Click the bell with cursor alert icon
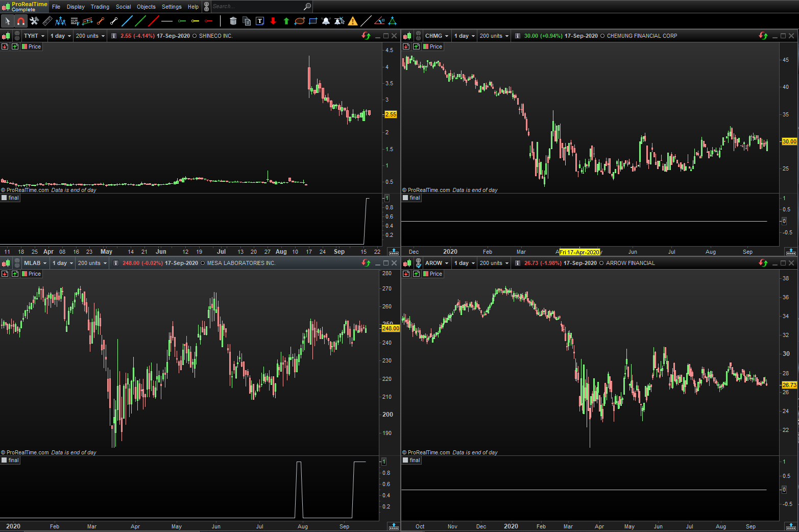This screenshot has height=532, width=799. [x=340, y=21]
